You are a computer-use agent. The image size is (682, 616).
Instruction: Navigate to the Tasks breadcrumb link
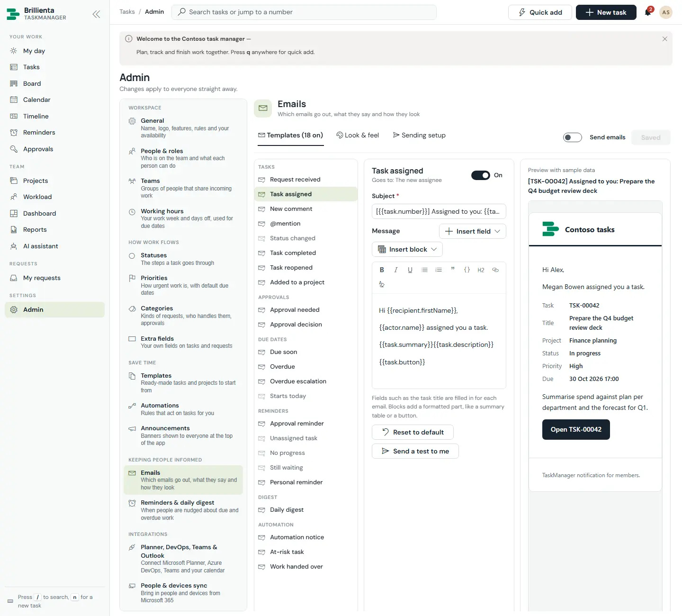(x=127, y=12)
